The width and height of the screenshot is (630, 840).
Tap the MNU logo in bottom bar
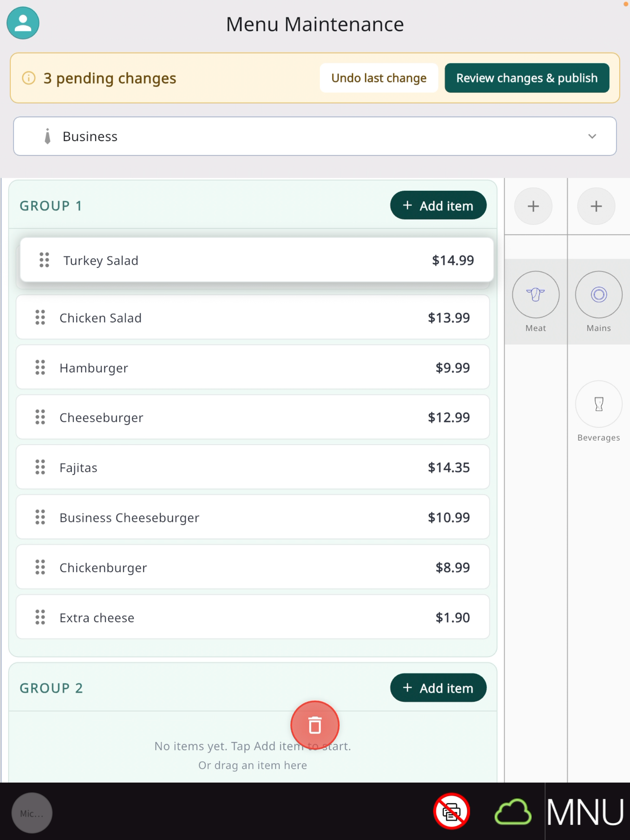585,812
